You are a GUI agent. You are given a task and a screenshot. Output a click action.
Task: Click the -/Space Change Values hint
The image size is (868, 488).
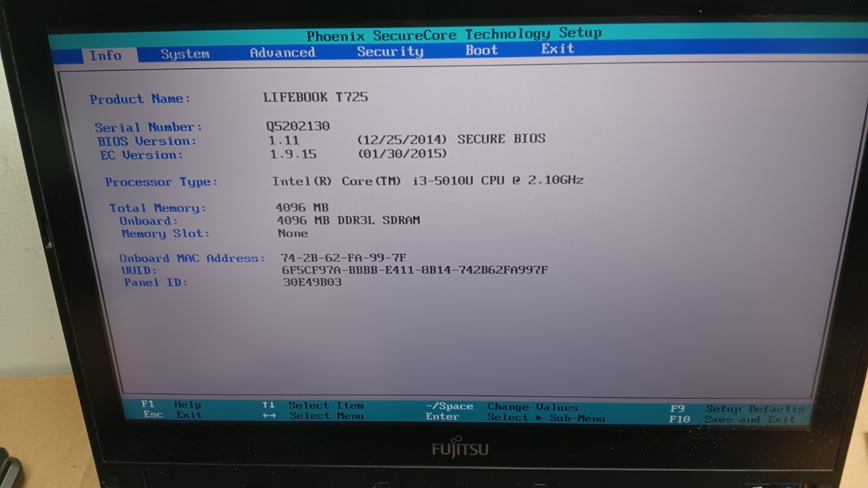tap(502, 407)
